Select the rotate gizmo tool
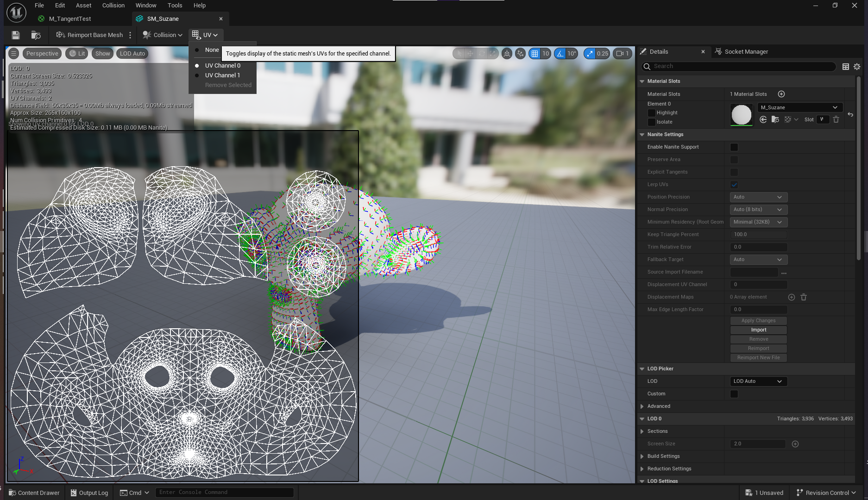868x500 pixels. click(x=482, y=54)
